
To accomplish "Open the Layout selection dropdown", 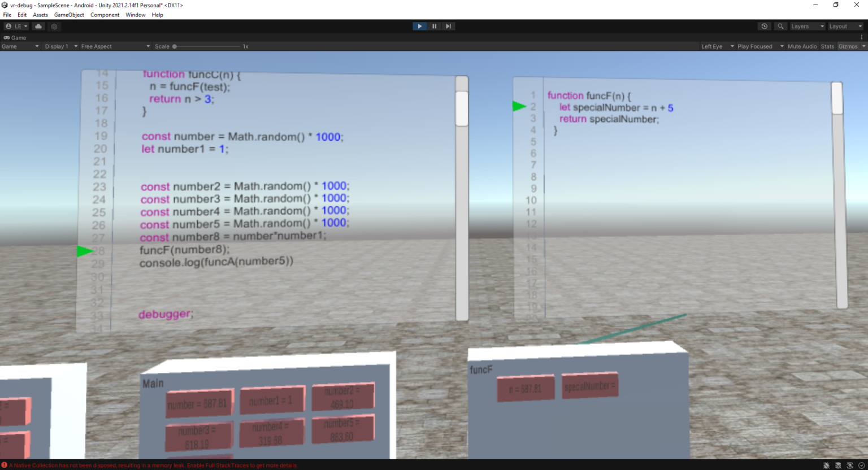I will [x=845, y=26].
